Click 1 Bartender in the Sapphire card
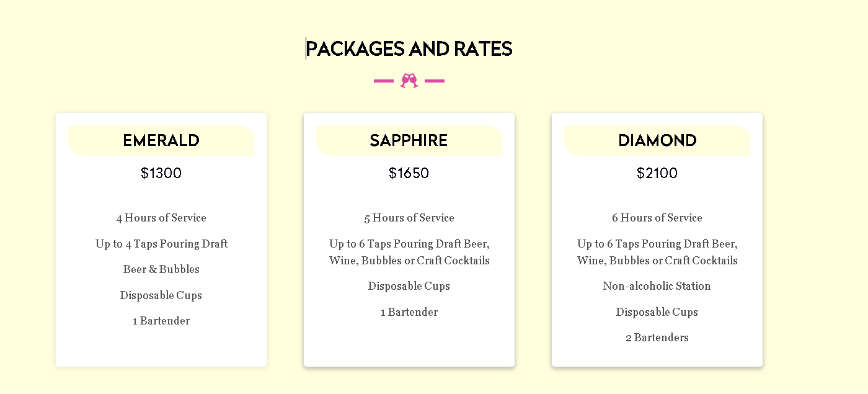The image size is (868, 394). pos(409,312)
